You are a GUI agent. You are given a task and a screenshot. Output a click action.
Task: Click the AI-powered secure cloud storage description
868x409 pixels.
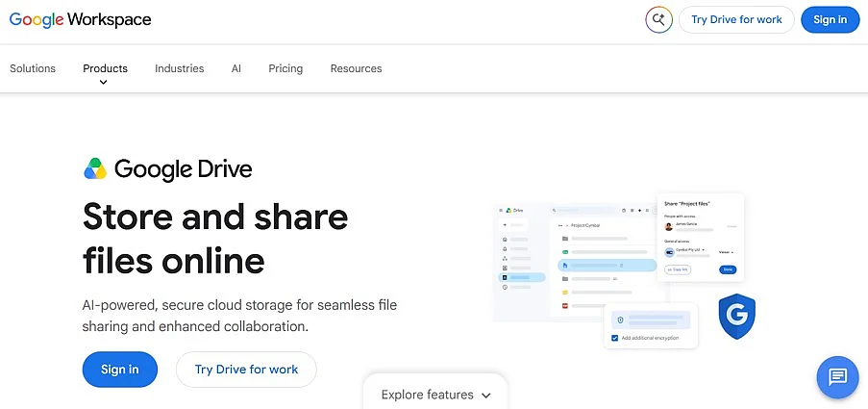pos(239,316)
